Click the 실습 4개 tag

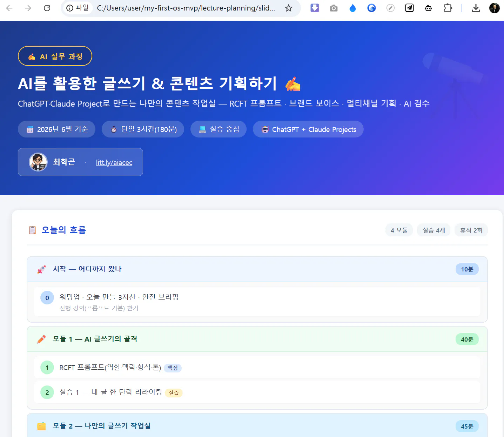[x=434, y=230]
